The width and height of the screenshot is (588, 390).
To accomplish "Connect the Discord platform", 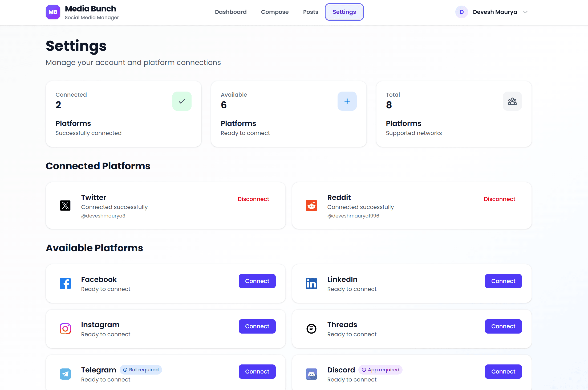I will tap(503, 372).
